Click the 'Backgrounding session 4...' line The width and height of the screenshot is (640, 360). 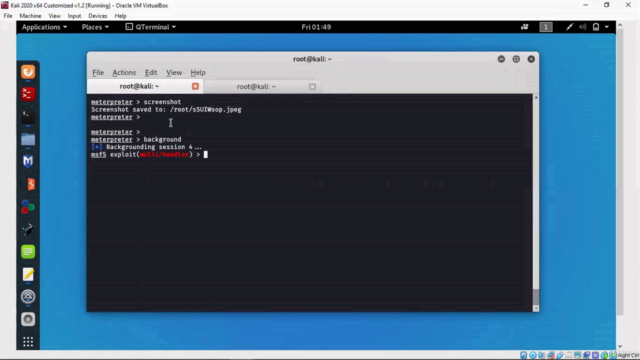[147, 147]
